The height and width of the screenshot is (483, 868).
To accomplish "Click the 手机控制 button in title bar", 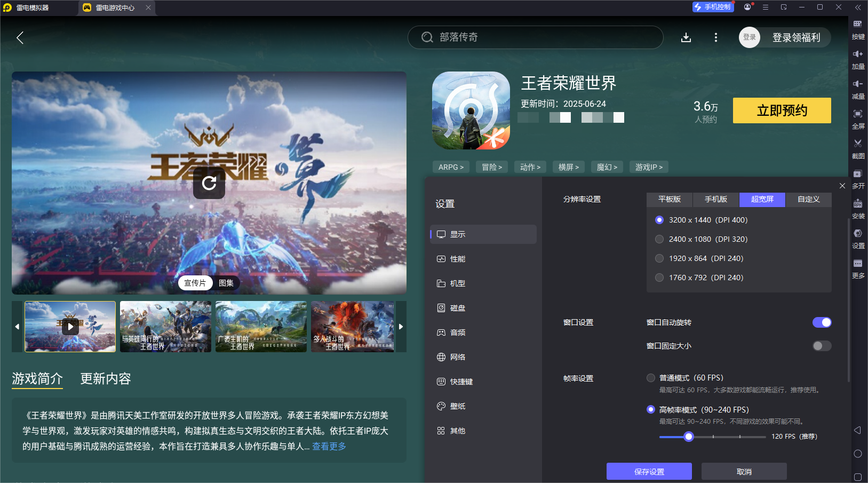I will point(713,7).
